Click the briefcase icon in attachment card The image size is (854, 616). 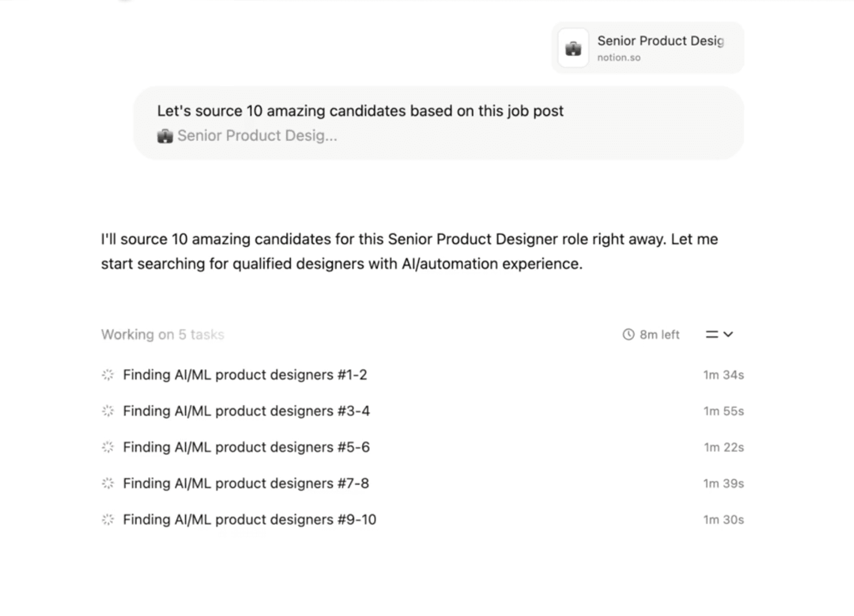click(x=573, y=48)
